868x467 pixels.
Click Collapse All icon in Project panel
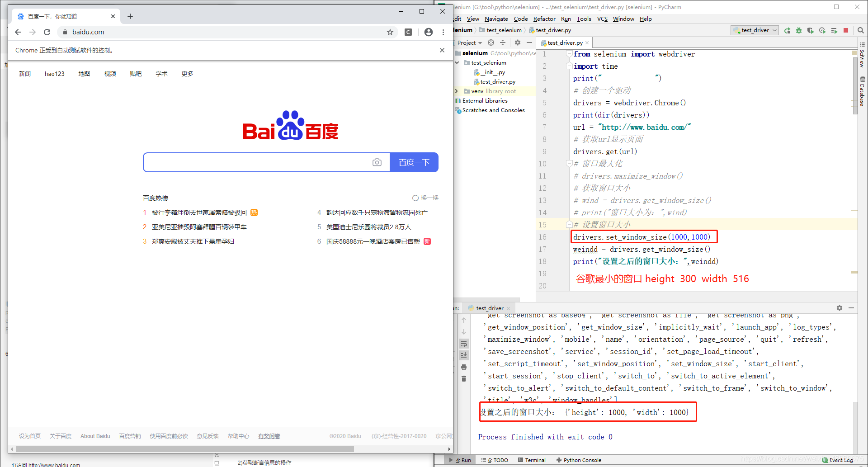click(x=502, y=42)
